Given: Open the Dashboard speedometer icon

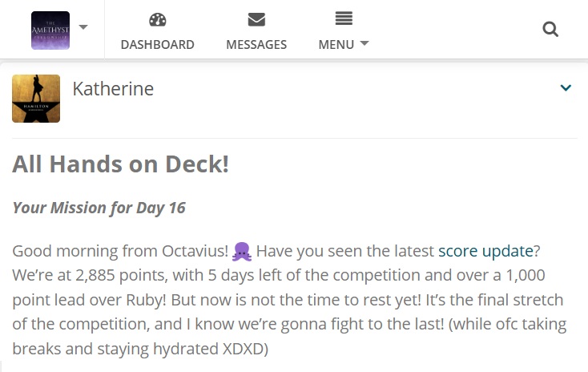Looking at the screenshot, I should (x=158, y=19).
